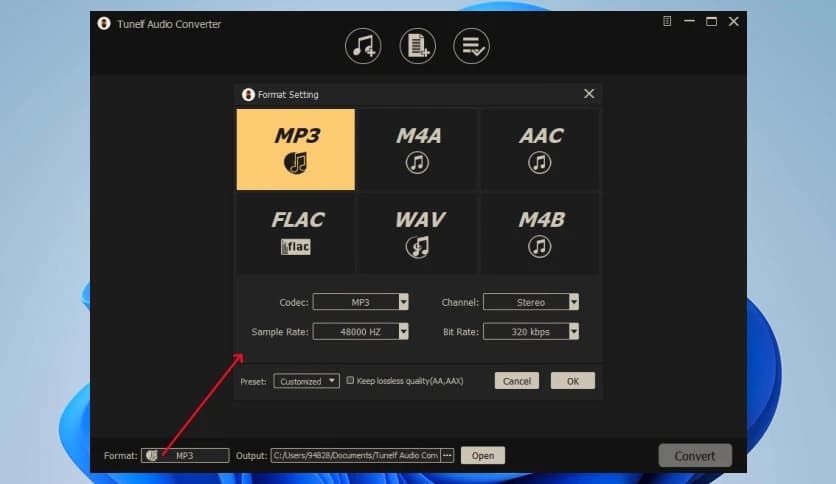
Task: Select MP3 format tile
Action: [x=296, y=149]
